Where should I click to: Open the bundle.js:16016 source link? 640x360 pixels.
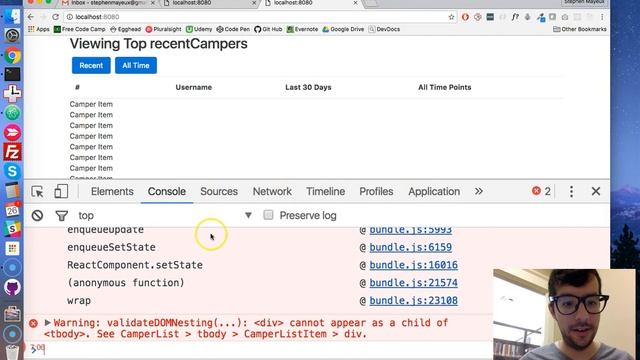(x=413, y=265)
